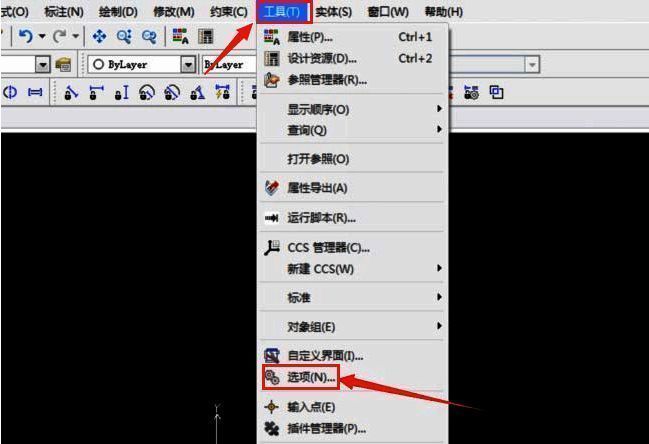Open the 绘制(D) menu
This screenshot has height=444, width=649.
[118, 12]
